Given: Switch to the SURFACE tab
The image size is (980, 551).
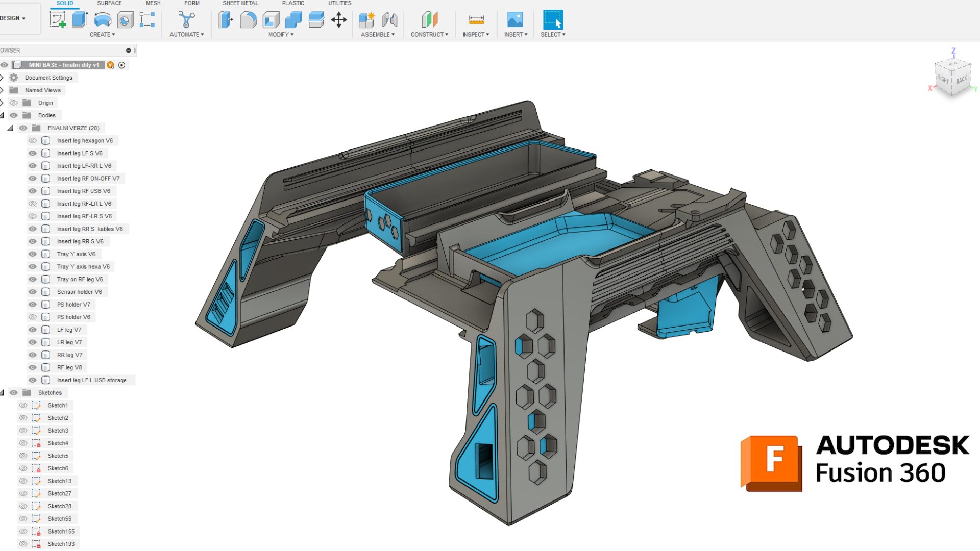Looking at the screenshot, I should [x=109, y=3].
